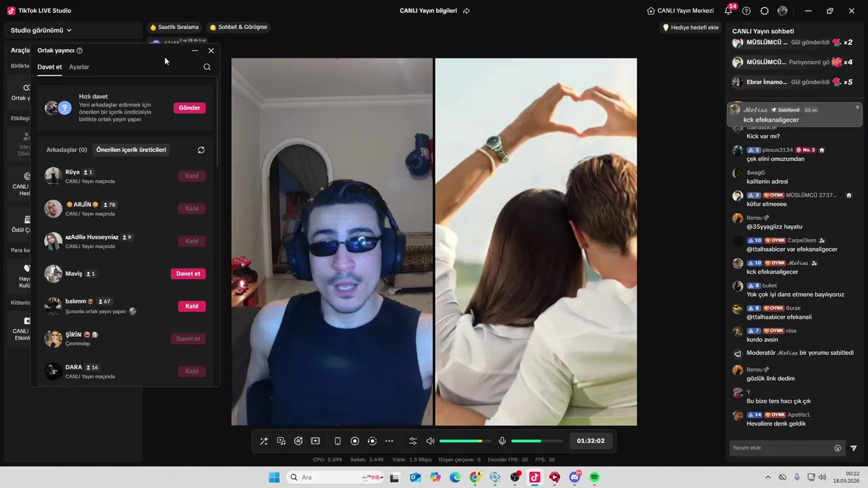Click the taskbar Ara search box

pyautogui.click(x=336, y=477)
